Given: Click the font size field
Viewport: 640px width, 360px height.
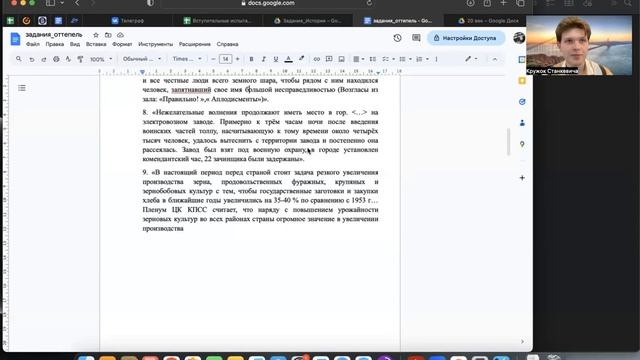Looking at the screenshot, I should point(225,59).
